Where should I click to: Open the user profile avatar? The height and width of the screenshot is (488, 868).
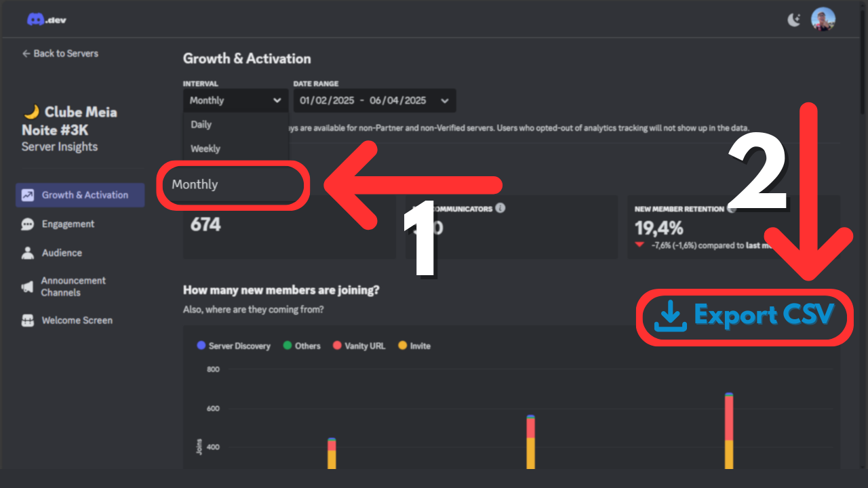[823, 19]
